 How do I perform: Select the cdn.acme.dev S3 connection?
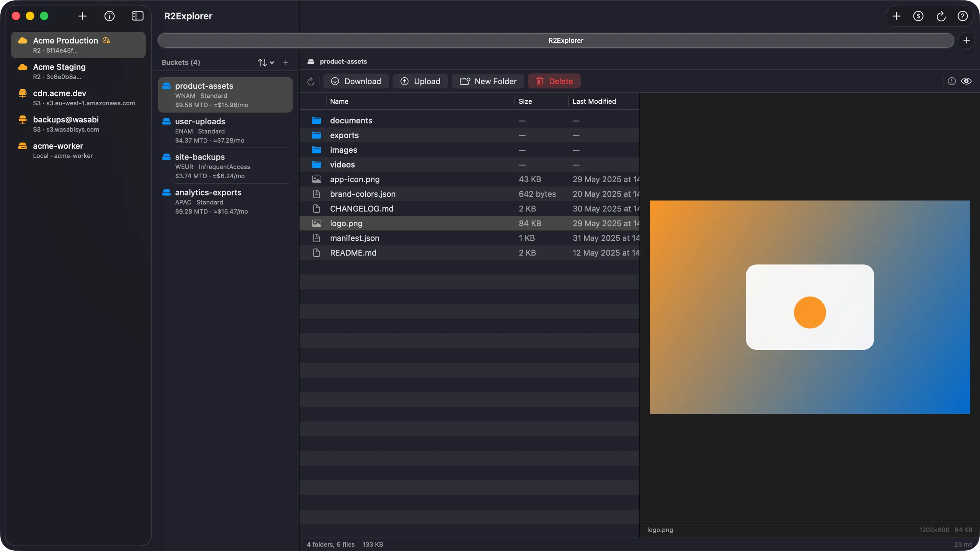pyautogui.click(x=78, y=98)
